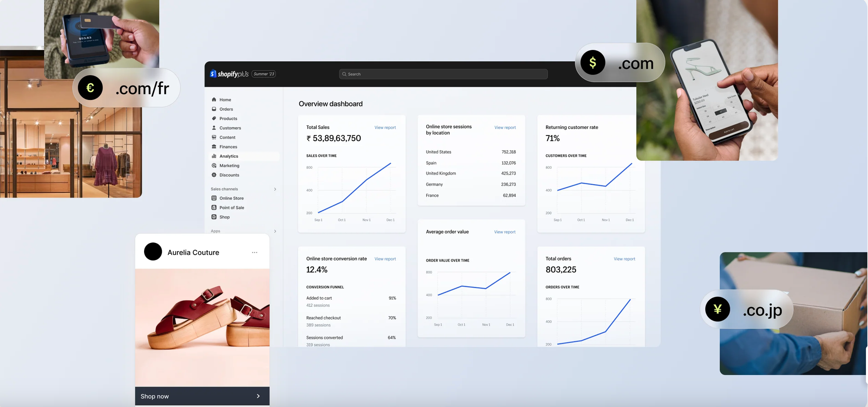View report for Online store conversion rate

(385, 259)
